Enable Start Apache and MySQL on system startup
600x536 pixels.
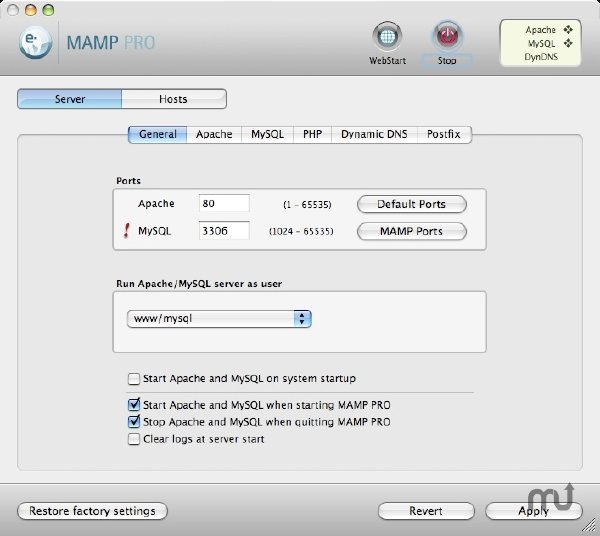click(134, 379)
